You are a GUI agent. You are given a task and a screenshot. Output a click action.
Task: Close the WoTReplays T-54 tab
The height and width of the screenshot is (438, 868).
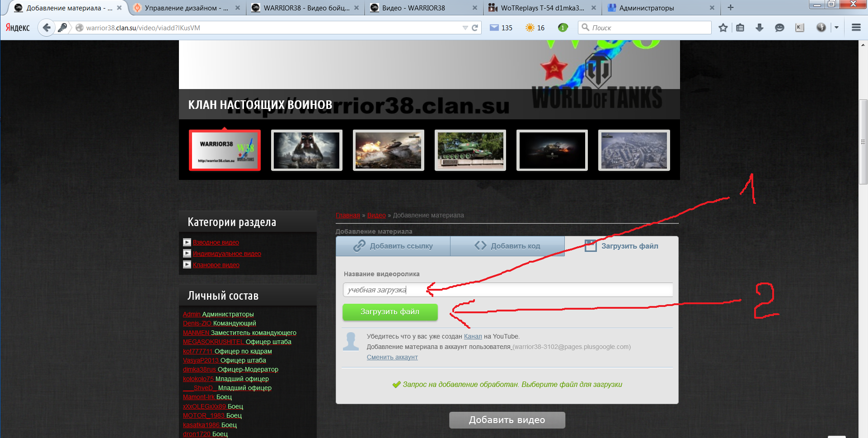tap(594, 8)
